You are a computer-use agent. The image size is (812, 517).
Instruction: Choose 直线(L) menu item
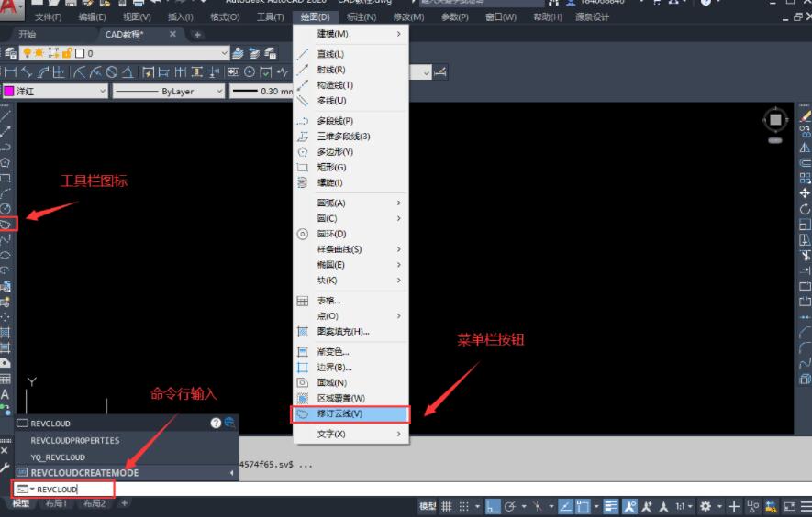point(351,54)
